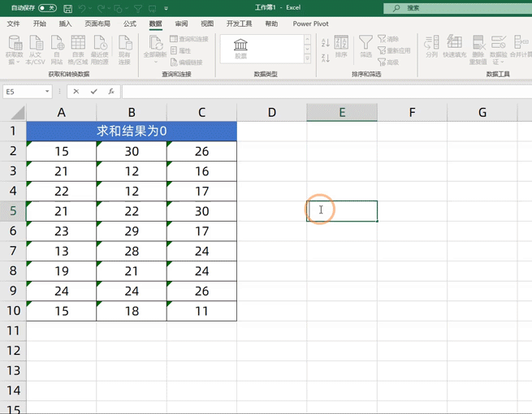Click Queries & Connections (查询和连接) button
The image size is (532, 414).
pyautogui.click(x=189, y=39)
